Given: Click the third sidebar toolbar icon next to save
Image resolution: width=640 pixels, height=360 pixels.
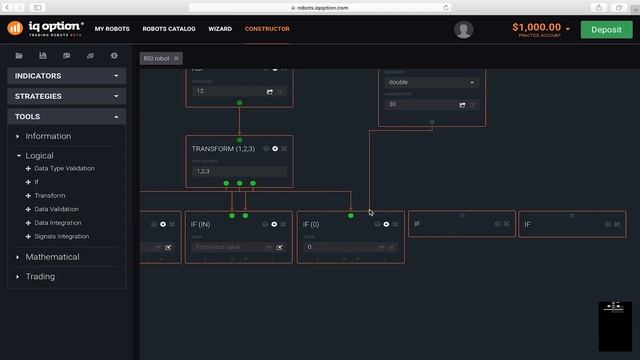Looking at the screenshot, I should tap(67, 56).
